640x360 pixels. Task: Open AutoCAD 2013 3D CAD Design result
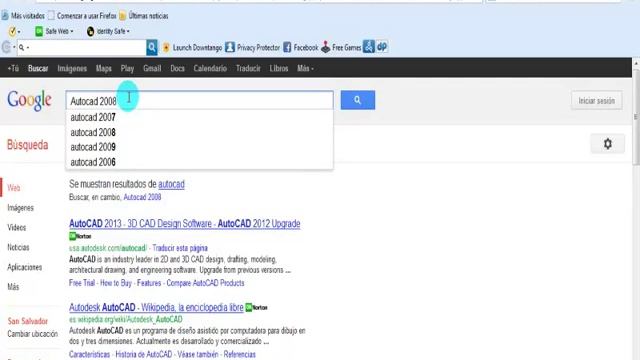184,224
